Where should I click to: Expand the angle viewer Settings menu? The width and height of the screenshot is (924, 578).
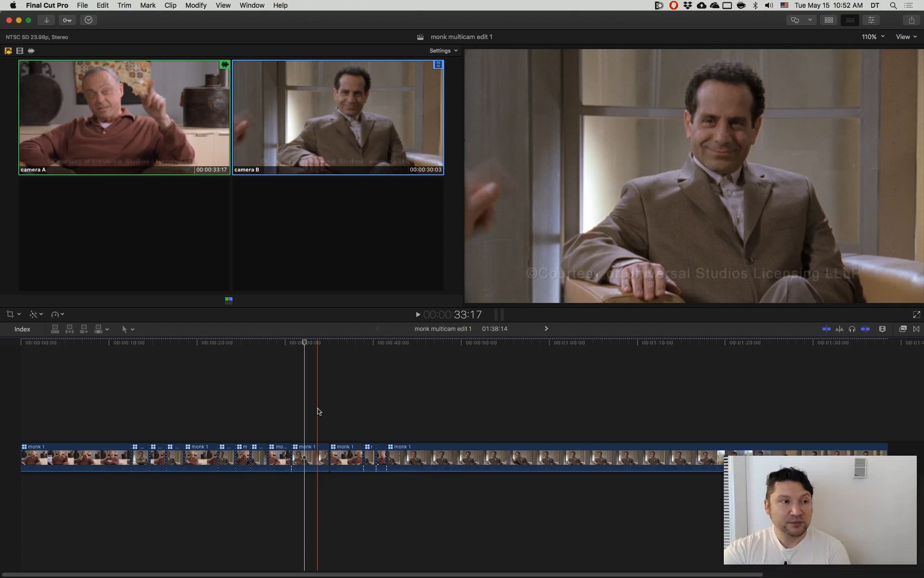coord(443,51)
